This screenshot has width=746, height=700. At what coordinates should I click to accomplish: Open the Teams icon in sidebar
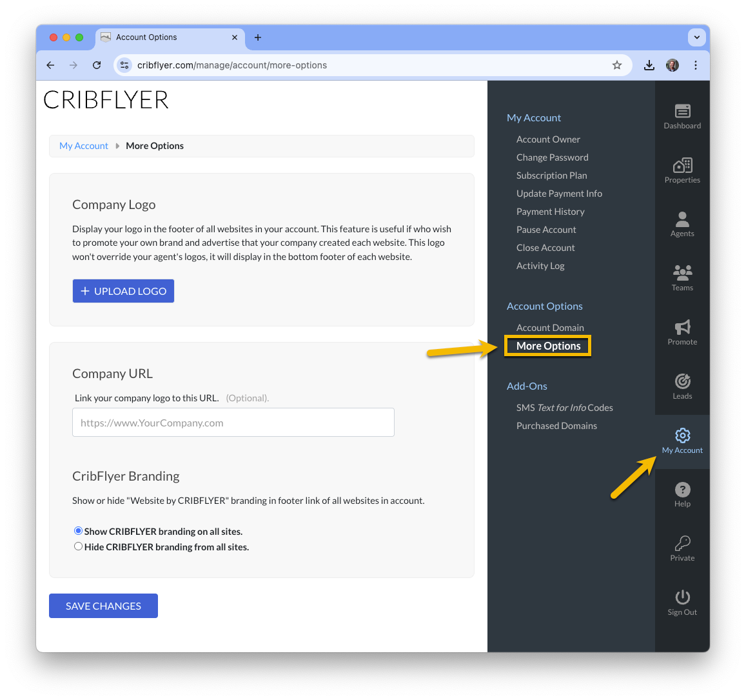[682, 273]
